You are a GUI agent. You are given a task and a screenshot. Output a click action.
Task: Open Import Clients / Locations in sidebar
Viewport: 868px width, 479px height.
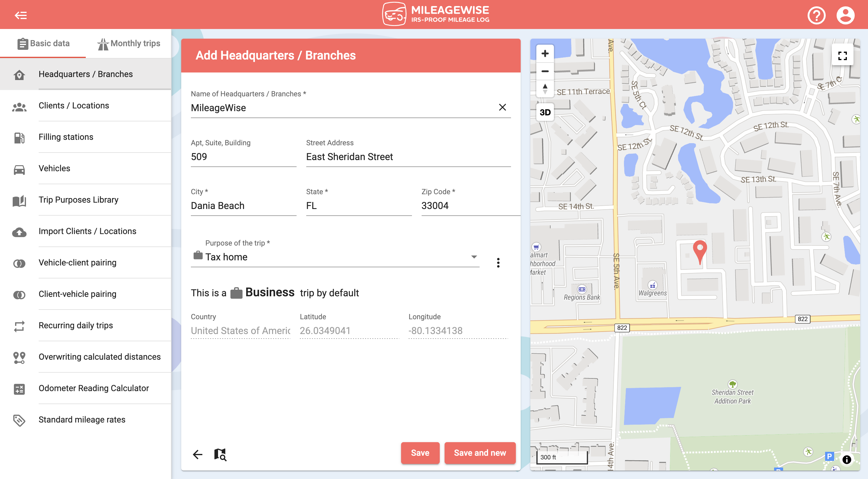point(85,231)
